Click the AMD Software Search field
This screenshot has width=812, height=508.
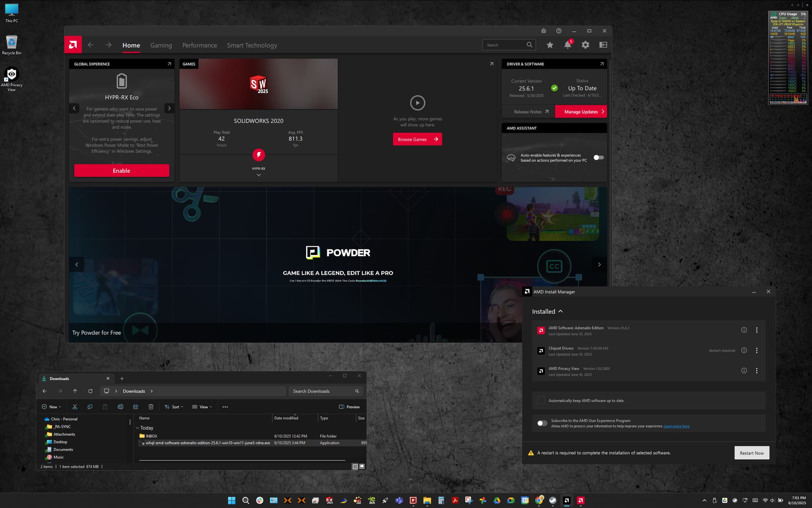point(509,45)
